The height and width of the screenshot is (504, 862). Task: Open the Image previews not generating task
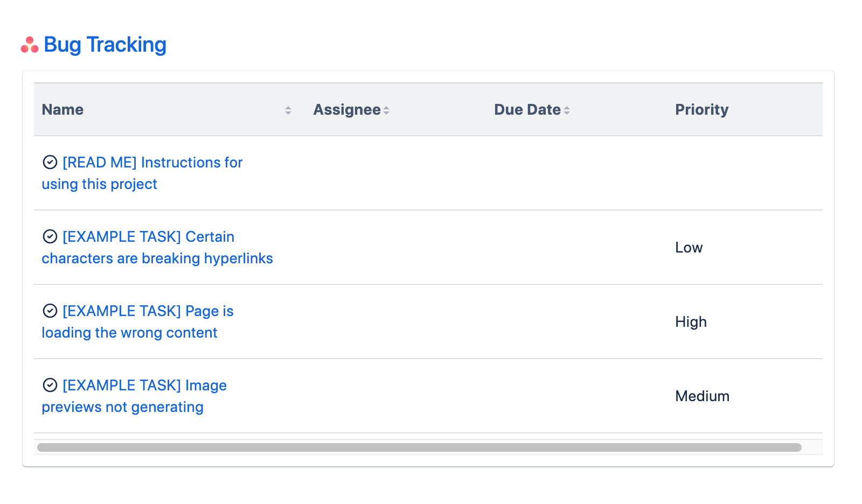coord(144,386)
